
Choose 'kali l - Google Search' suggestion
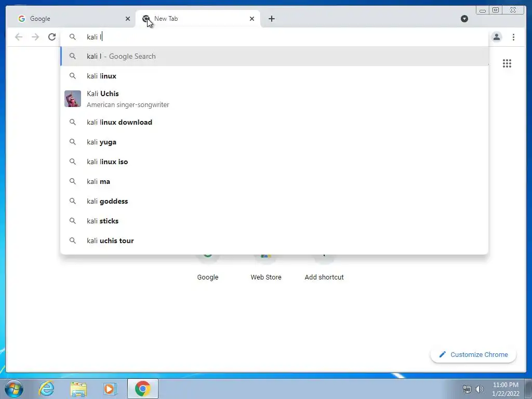coord(274,56)
